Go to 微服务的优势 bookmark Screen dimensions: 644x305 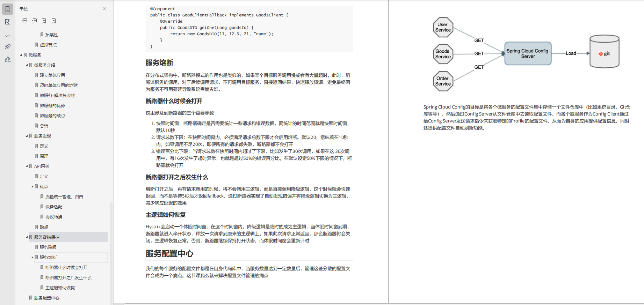pyautogui.click(x=52, y=105)
